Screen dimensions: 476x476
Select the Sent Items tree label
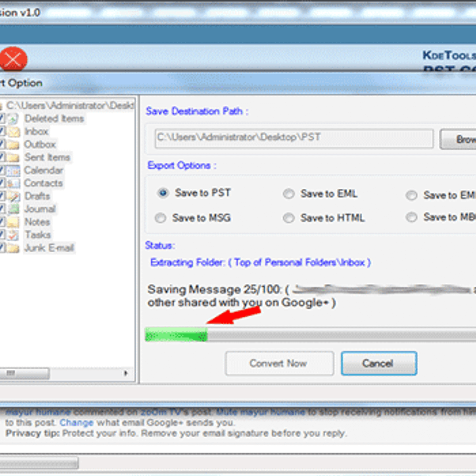[48, 157]
